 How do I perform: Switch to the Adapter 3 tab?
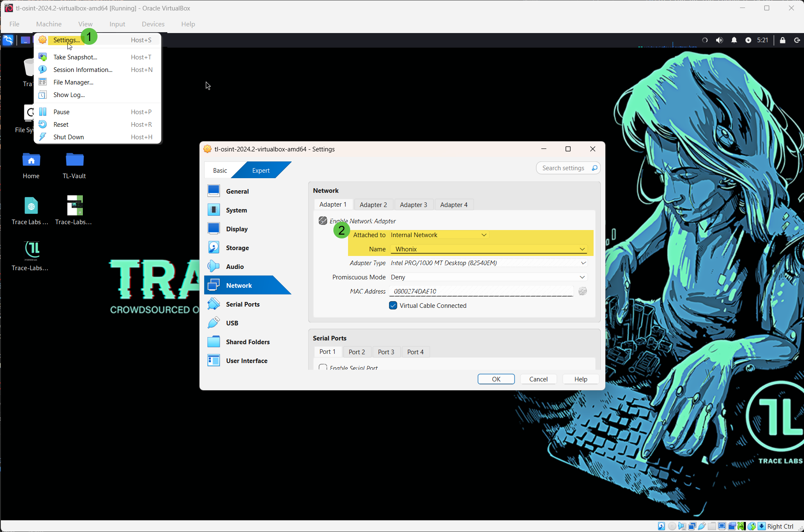[x=414, y=205]
